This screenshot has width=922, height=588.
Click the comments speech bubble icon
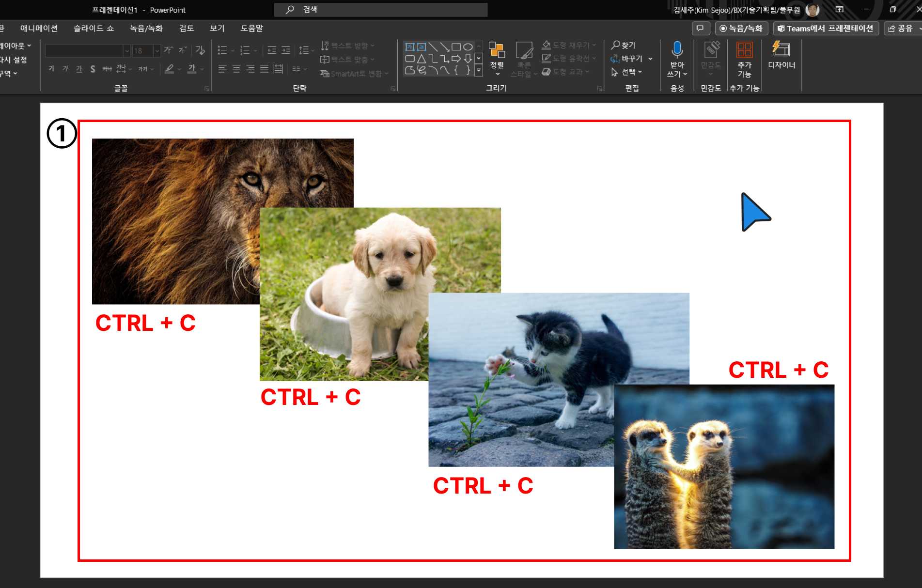(700, 29)
